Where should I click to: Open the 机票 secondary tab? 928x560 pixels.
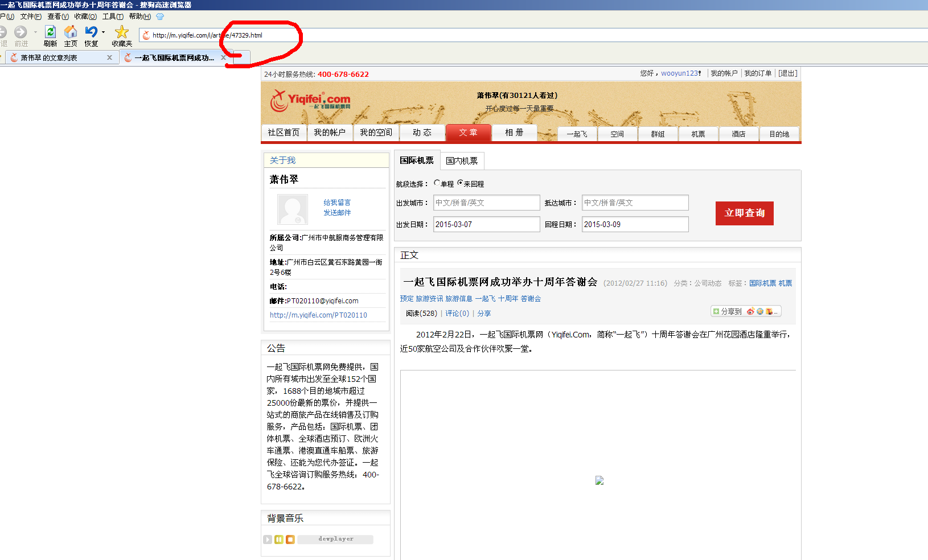(698, 134)
